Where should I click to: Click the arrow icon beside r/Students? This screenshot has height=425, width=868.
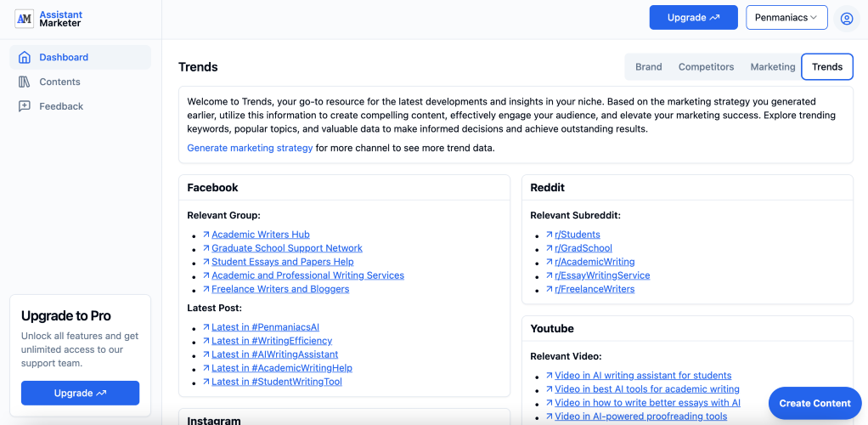(x=550, y=235)
